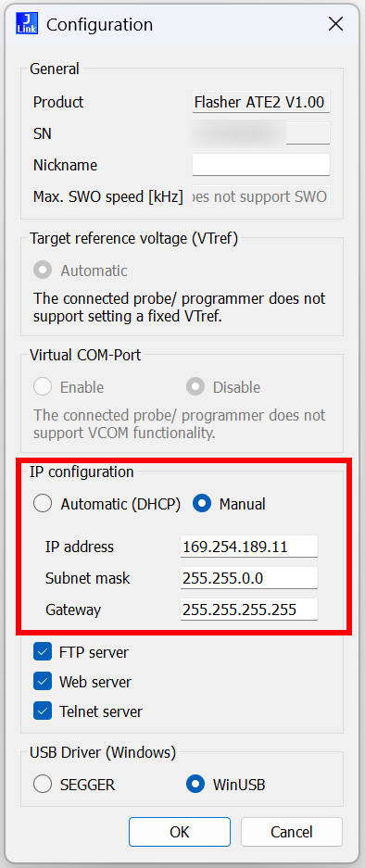Click into the Nickname field
365x868 pixels.
261,165
